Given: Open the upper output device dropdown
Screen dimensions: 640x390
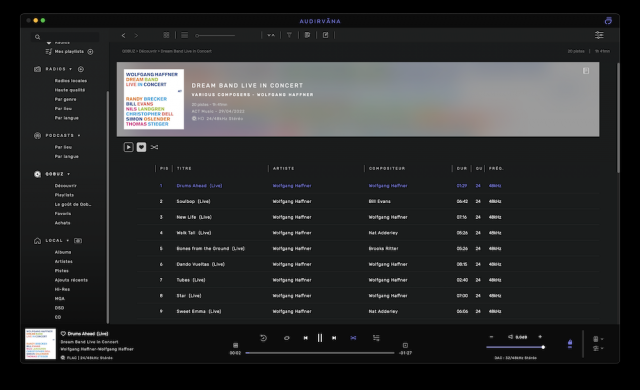Looking at the screenshot, I should click(598, 339).
